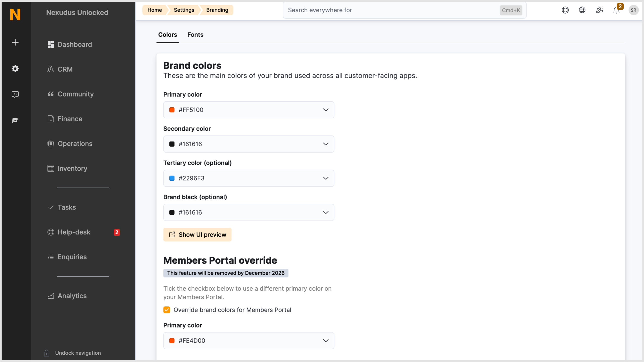Screen dimensions: 644x362
Task: Open the chat smiley icon in left rail
Action: coord(15,94)
